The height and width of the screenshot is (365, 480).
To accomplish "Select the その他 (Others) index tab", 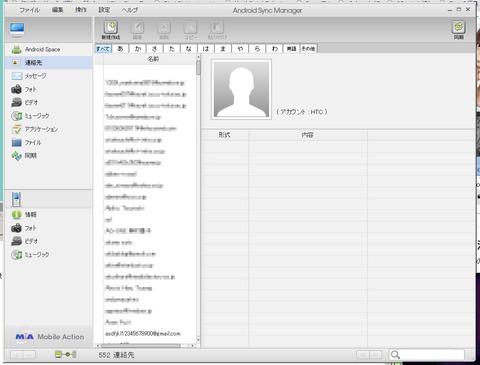I will pos(309,49).
